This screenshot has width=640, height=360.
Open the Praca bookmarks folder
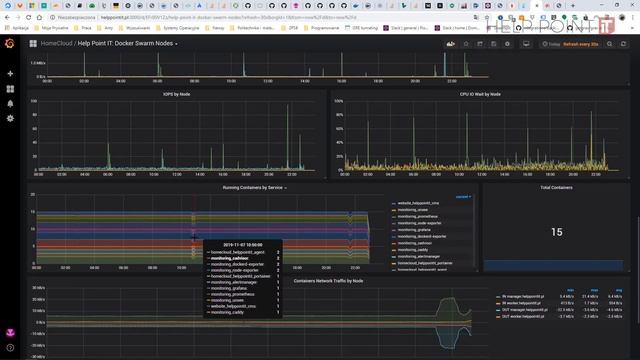[83, 28]
